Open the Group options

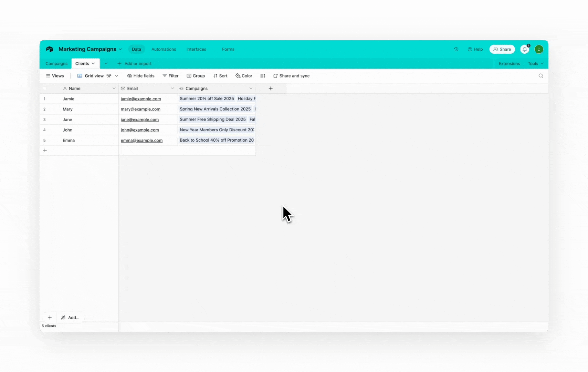click(x=196, y=76)
